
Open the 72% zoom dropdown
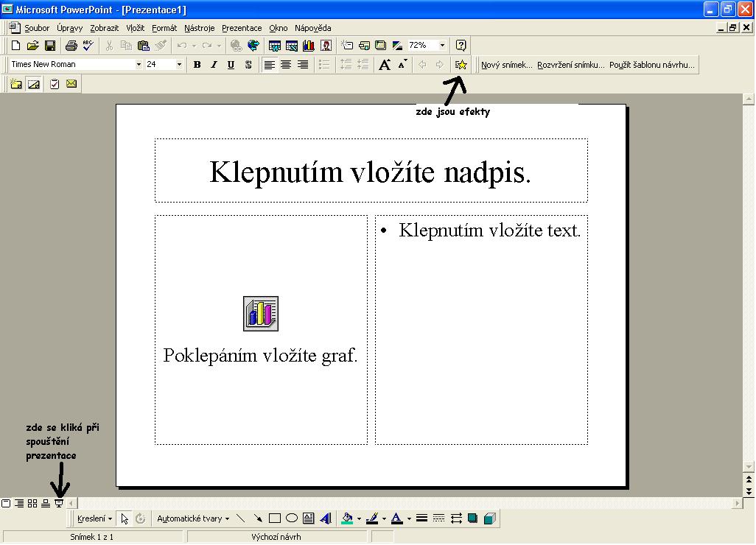442,46
